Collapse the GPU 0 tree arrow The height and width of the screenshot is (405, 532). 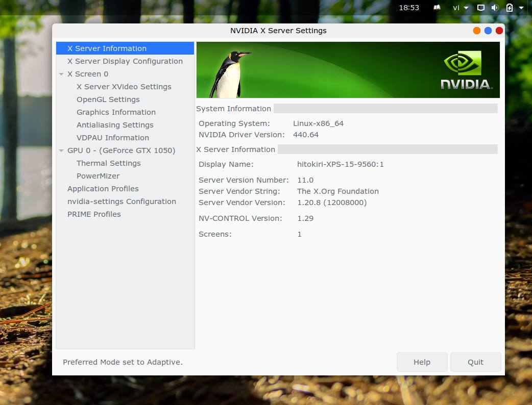[x=61, y=150]
